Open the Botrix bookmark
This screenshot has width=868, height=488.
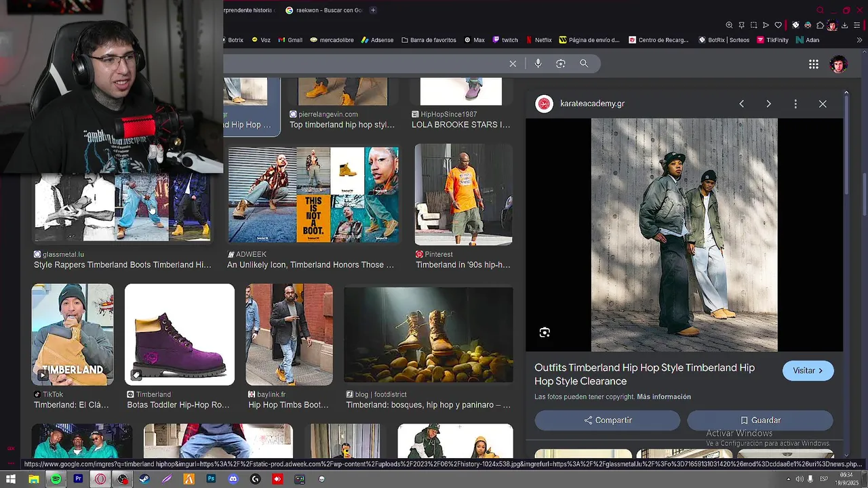point(233,40)
